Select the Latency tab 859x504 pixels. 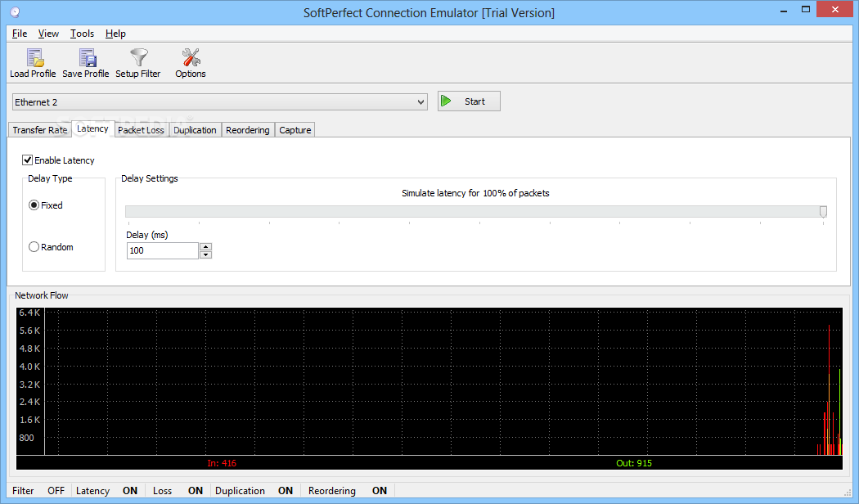[92, 128]
